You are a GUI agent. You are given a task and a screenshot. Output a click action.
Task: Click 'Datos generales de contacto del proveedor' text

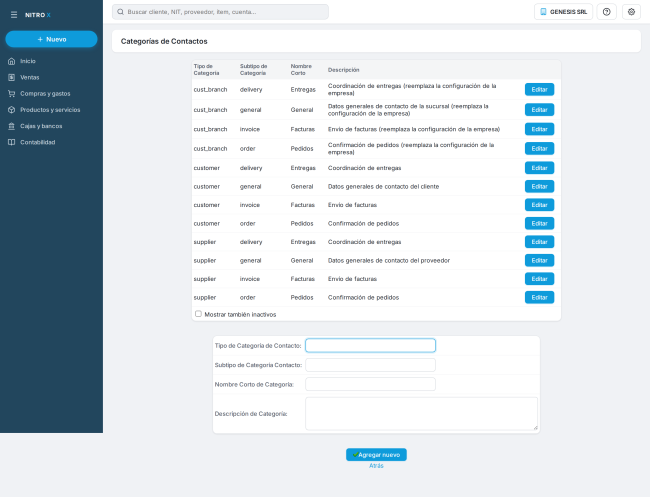[389, 260]
